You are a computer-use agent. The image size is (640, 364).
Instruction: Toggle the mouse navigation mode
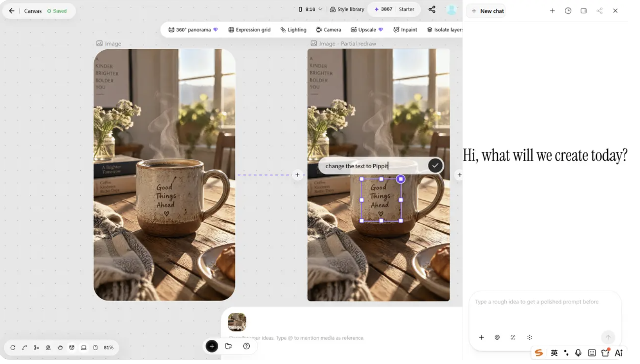click(95, 347)
